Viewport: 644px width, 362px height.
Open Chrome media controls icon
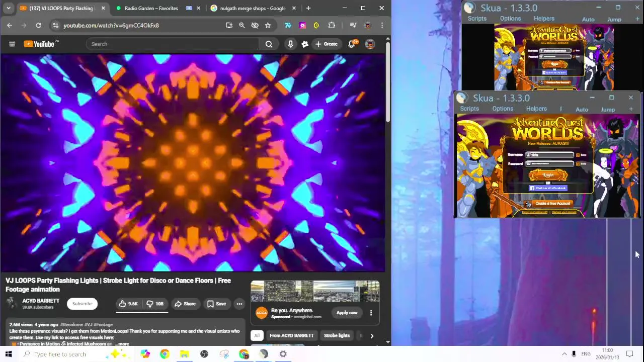[x=353, y=25]
